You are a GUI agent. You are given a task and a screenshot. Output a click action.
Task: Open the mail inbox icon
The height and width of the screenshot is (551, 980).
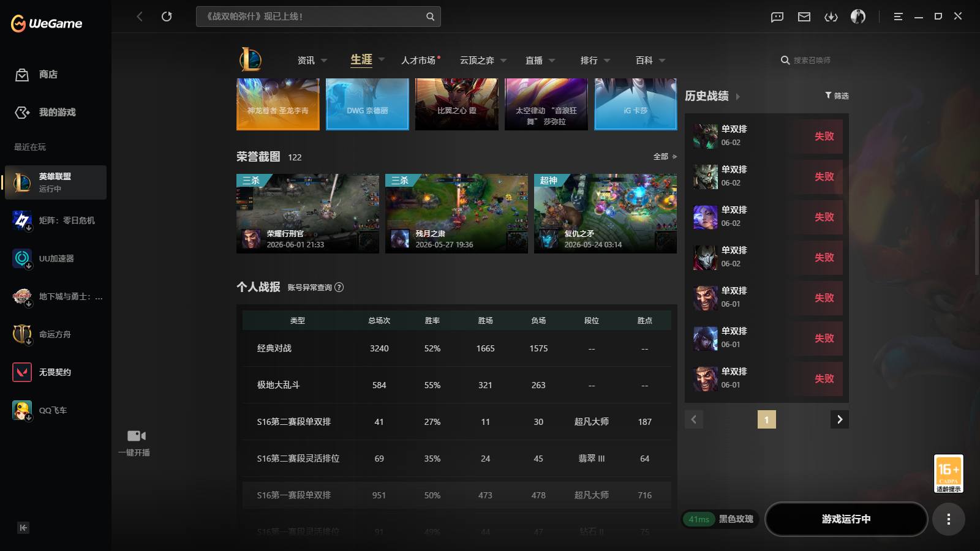[x=804, y=17]
